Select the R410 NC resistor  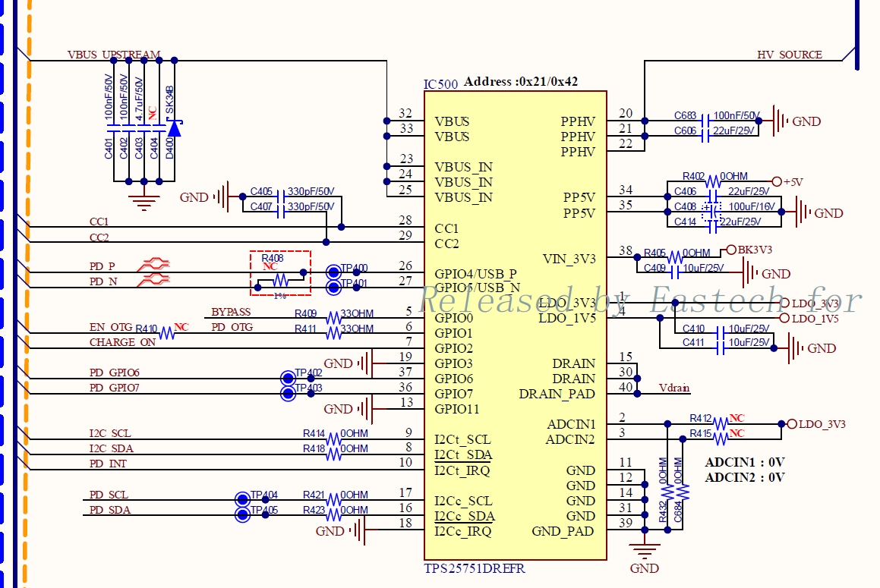pos(167,333)
